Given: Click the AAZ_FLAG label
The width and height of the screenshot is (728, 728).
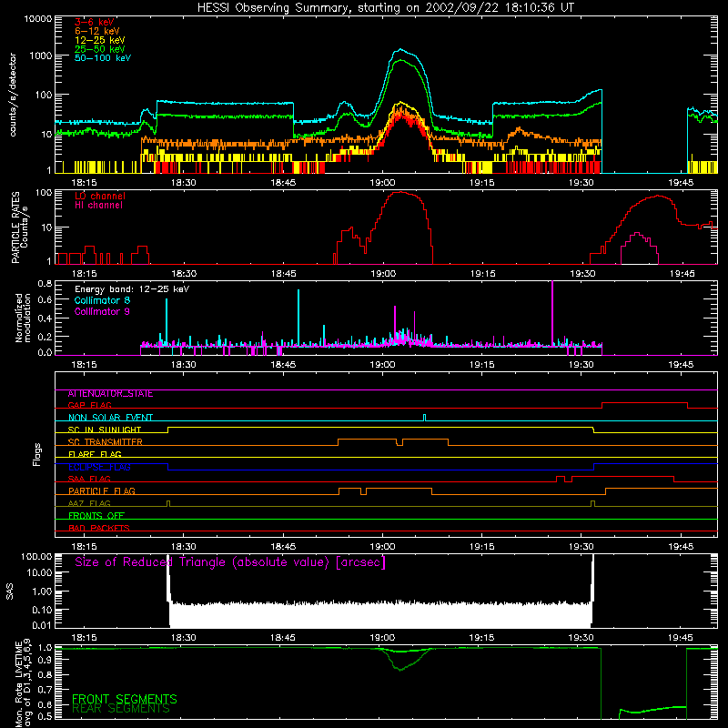Looking at the screenshot, I should [x=89, y=503].
